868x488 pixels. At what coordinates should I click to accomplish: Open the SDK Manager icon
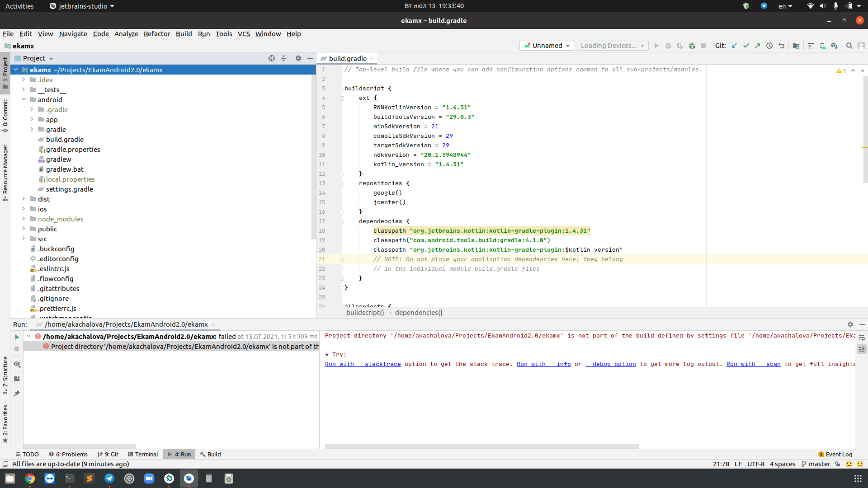tap(835, 46)
